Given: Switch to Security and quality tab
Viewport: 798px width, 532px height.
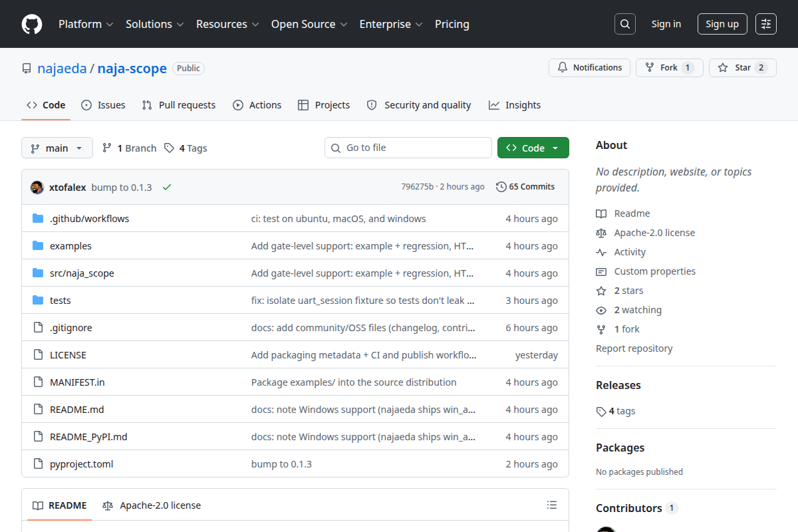Looking at the screenshot, I should click(x=419, y=105).
